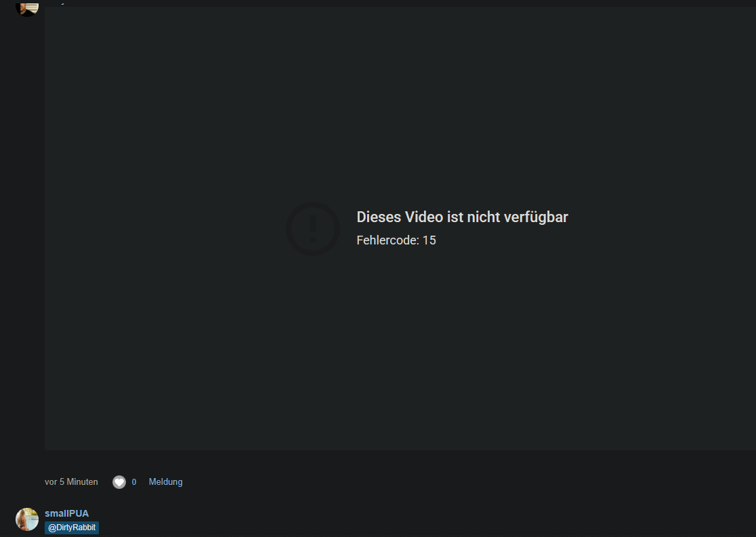Image resolution: width=756 pixels, height=537 pixels.
Task: Click the "vor 5 Minuten" timestamp
Action: [71, 482]
